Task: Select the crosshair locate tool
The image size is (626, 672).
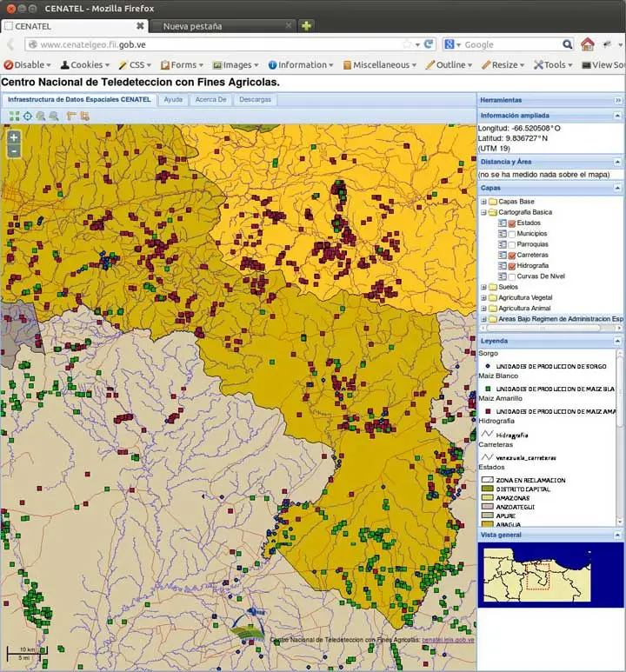Action: pos(28,116)
